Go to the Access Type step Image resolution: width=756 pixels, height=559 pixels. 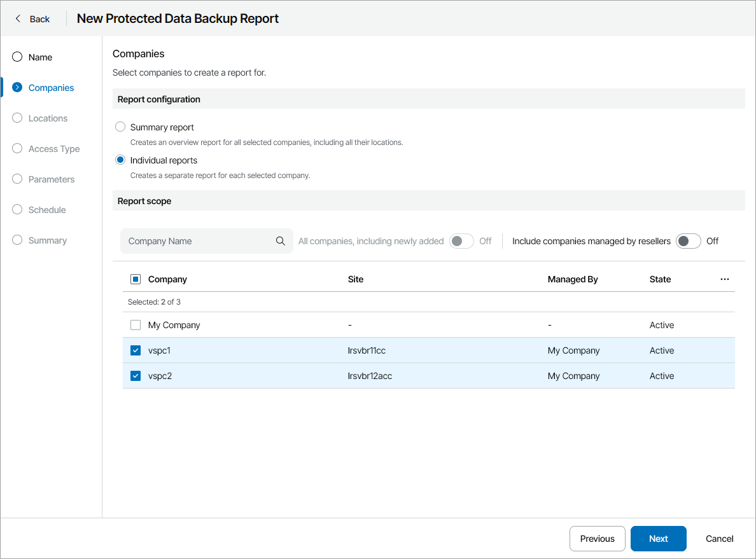coord(54,149)
